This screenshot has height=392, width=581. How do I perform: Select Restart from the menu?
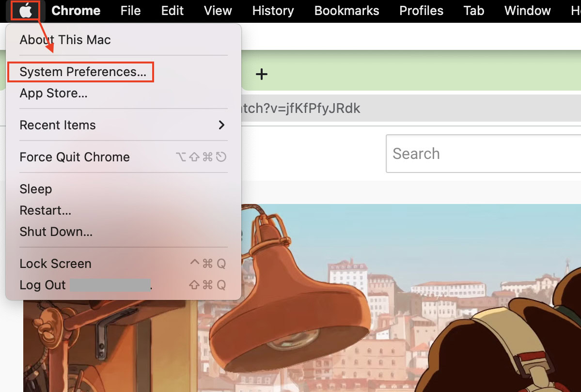46,210
